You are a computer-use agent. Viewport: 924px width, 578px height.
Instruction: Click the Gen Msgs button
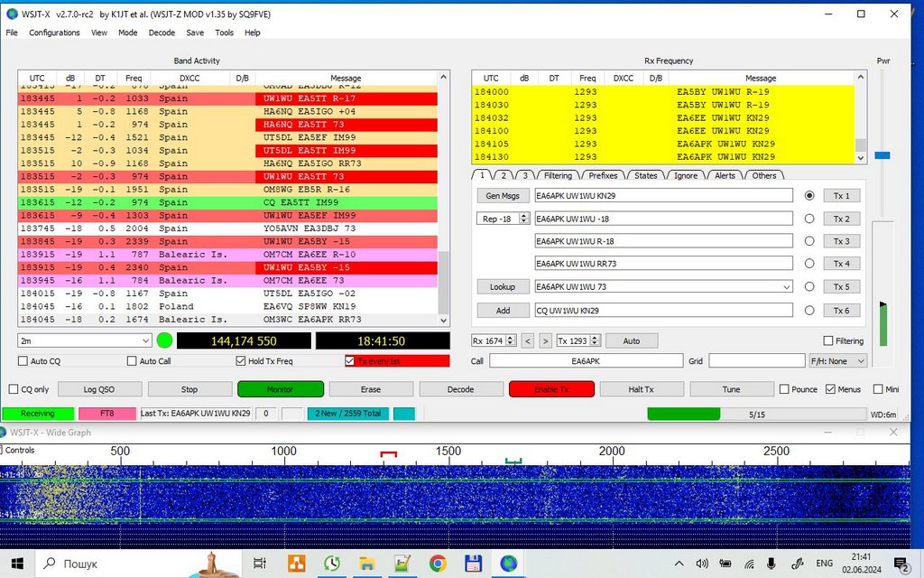click(503, 196)
